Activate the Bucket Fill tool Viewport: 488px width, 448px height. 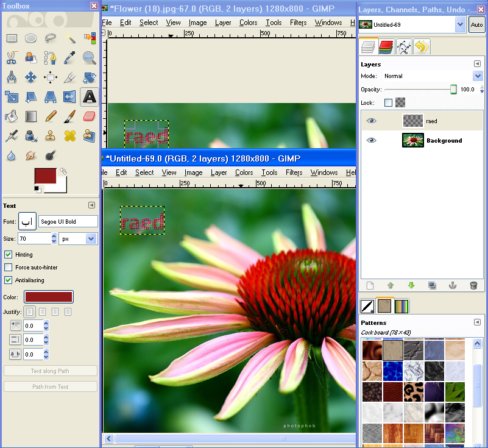pyautogui.click(x=12, y=116)
